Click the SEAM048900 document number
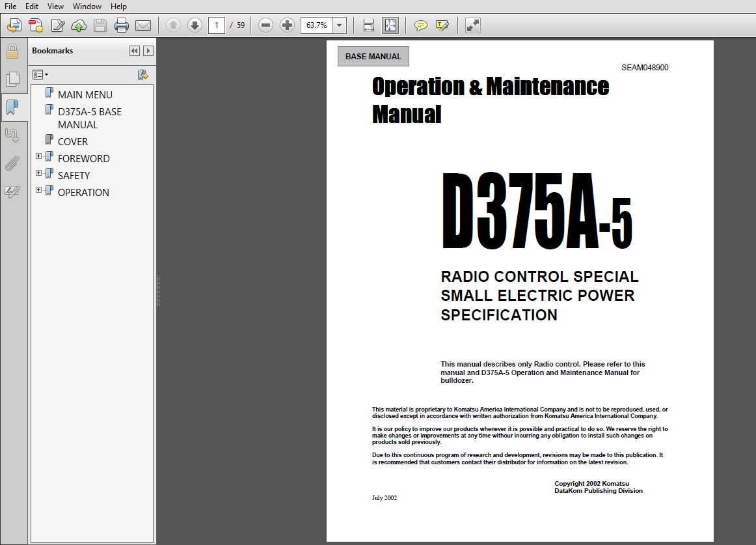This screenshot has height=545, width=756. (645, 68)
